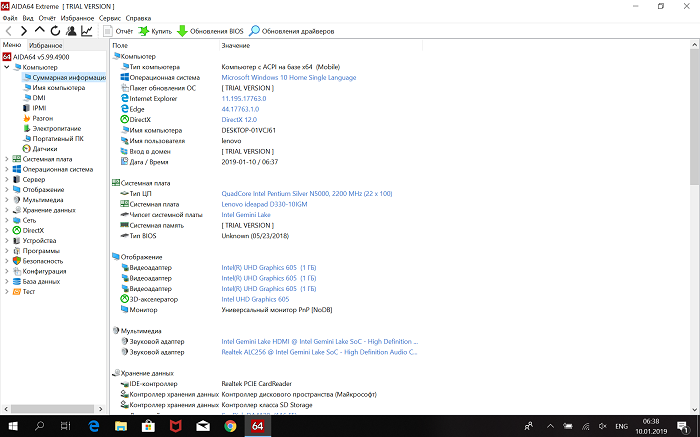Open the Microsoft Windows 10 Home Single Language link
The height and width of the screenshot is (437, 700).
289,77
